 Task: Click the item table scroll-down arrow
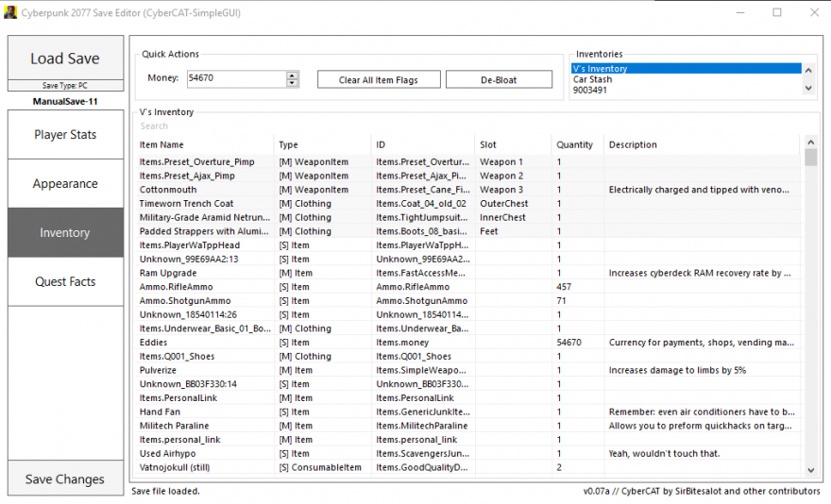810,470
